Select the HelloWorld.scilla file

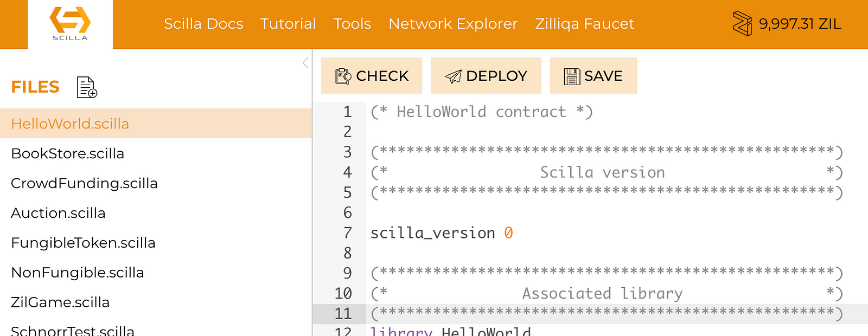pos(156,124)
